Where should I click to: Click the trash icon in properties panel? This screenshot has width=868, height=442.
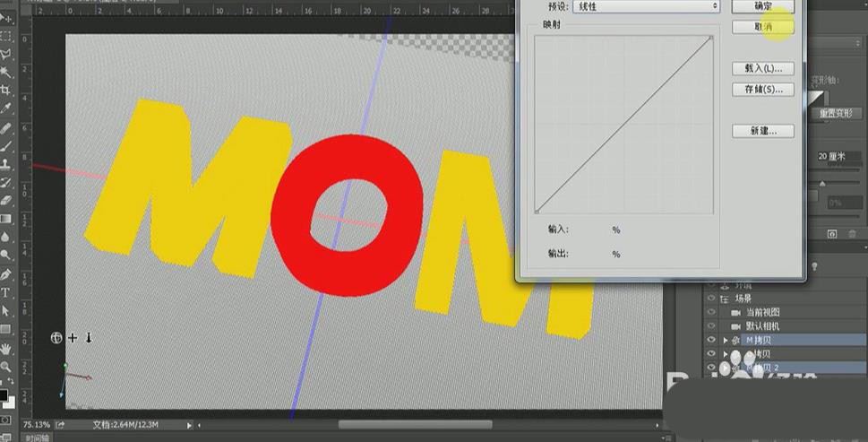853,234
